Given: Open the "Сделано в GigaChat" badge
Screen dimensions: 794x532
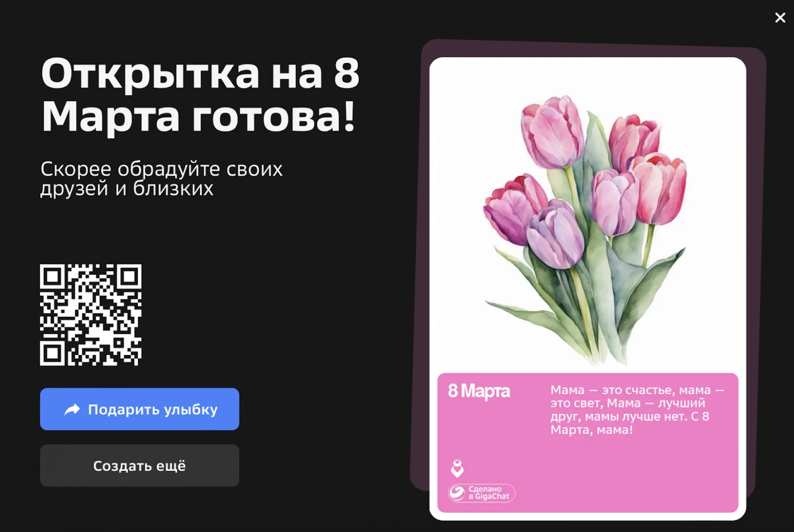Looking at the screenshot, I should click(x=481, y=493).
